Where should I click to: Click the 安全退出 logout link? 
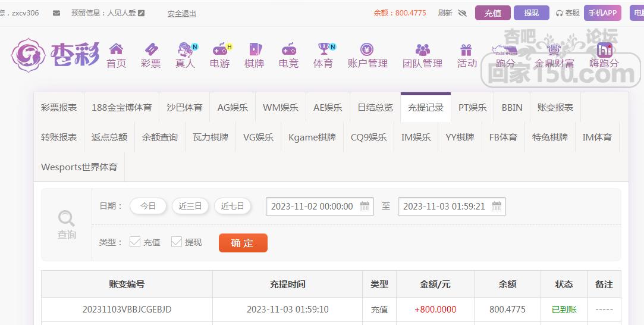[x=181, y=14]
